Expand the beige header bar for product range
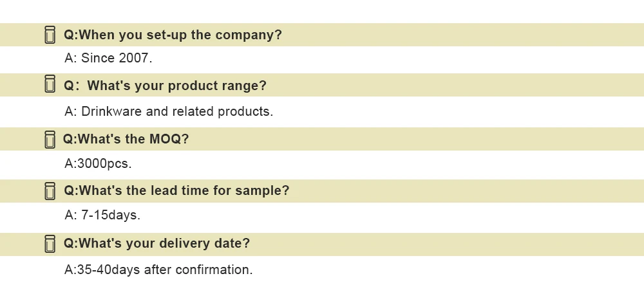Viewport: 644px width, 294px height. 451,85
